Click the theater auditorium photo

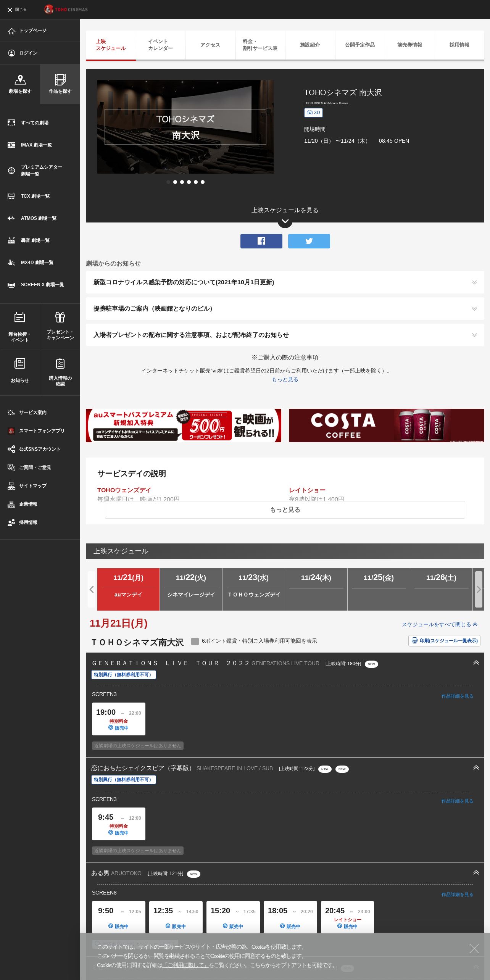(185, 127)
